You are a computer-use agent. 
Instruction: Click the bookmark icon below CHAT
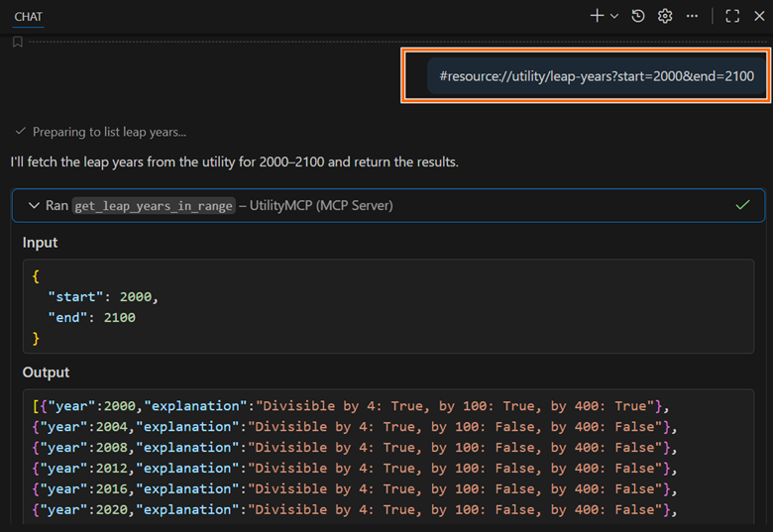click(x=18, y=42)
